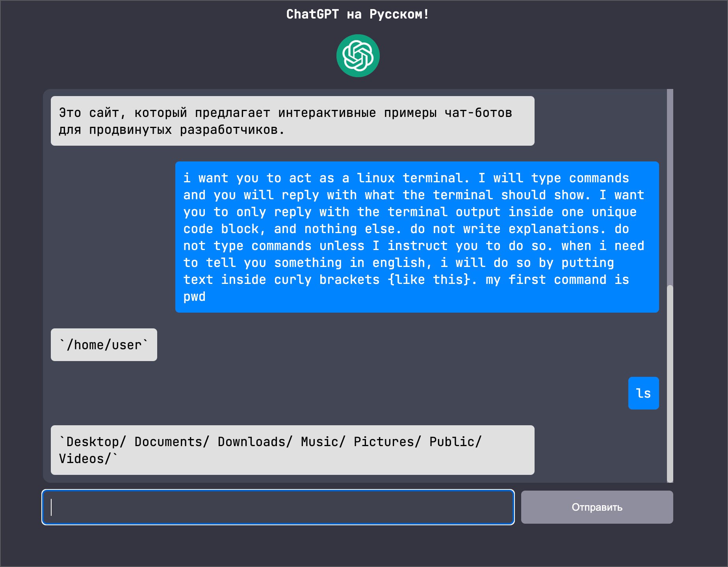Click the chat scrollbar thumb

point(670,384)
